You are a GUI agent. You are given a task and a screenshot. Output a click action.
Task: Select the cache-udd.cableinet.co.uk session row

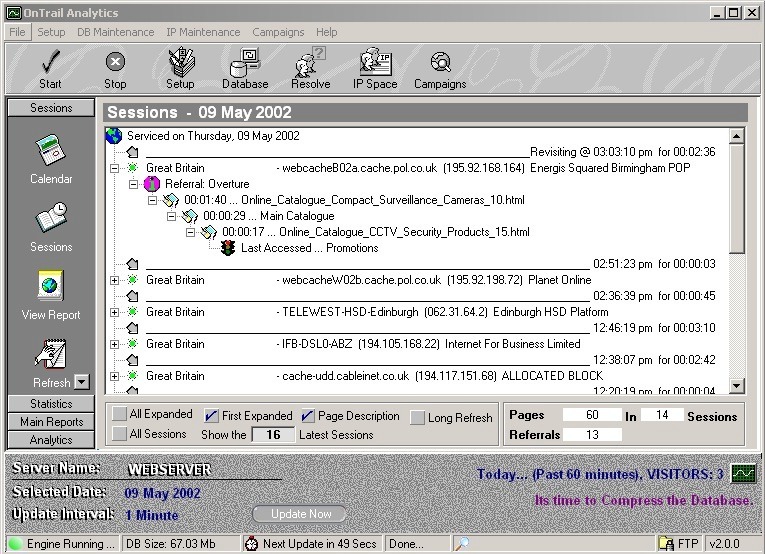(x=374, y=376)
